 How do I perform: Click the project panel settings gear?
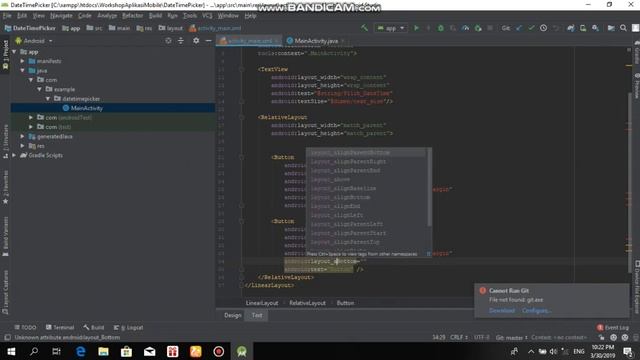196,40
